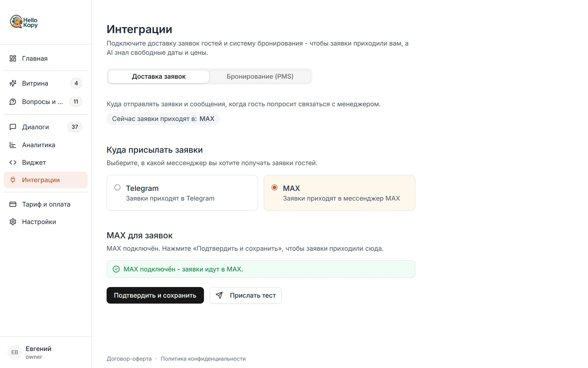Image resolution: width=588 pixels, height=368 pixels.
Task: Open Виджет in the sidebar
Action: tap(46, 162)
